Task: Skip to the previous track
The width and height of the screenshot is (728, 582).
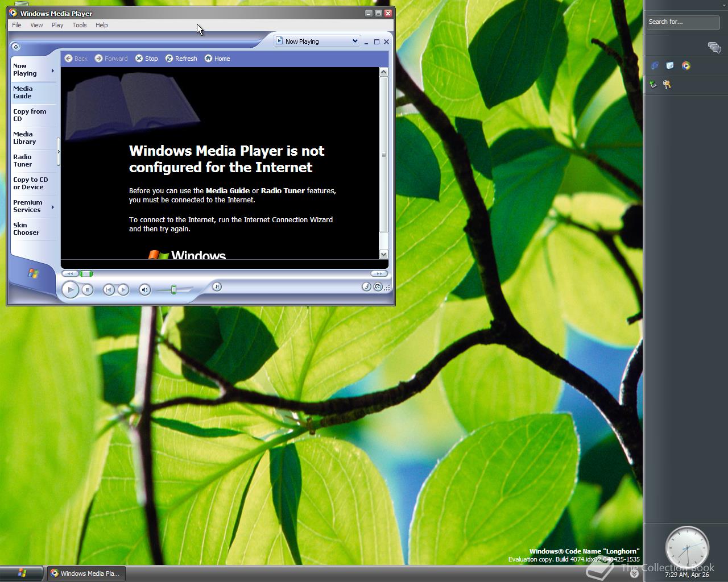Action: coord(109,290)
